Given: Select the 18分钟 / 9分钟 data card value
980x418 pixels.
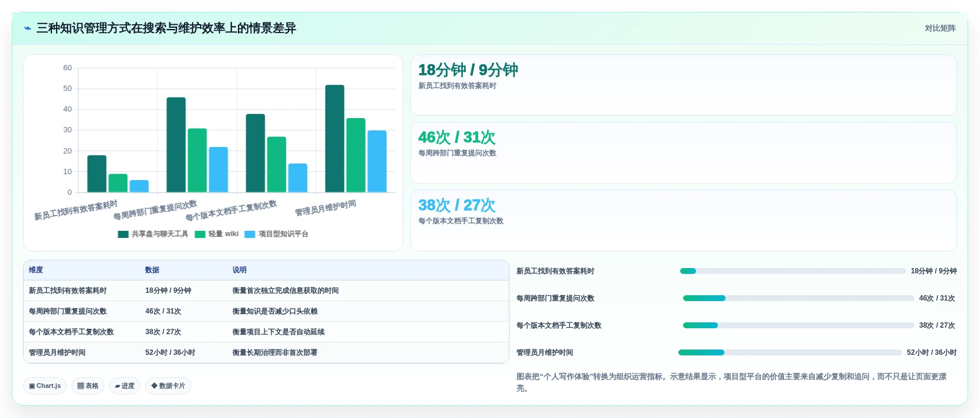Looking at the screenshot, I should point(468,70).
